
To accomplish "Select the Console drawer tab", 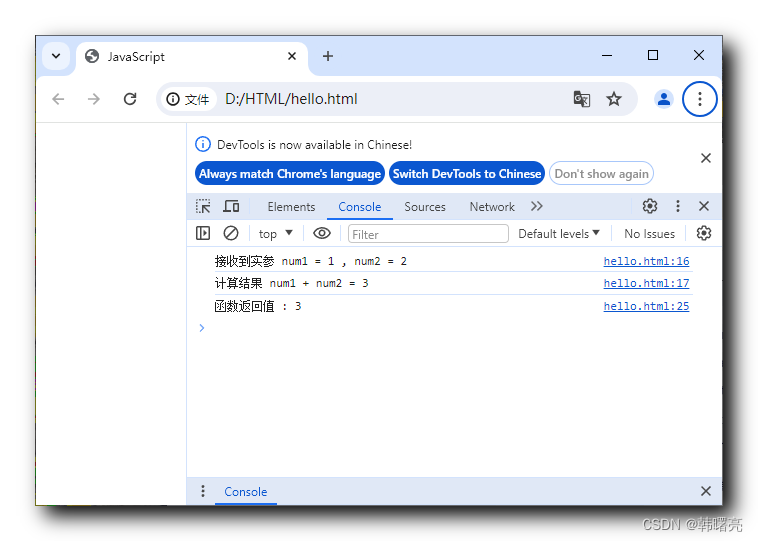I will 246,492.
